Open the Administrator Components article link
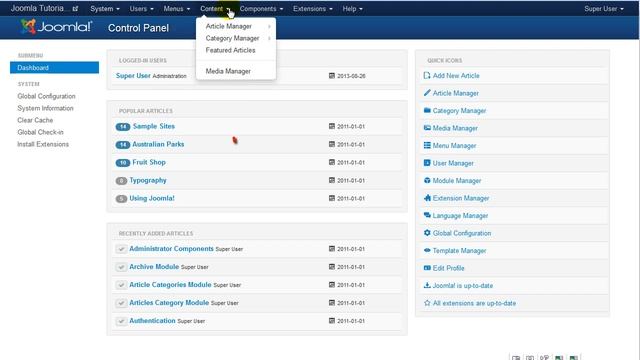 click(171, 249)
